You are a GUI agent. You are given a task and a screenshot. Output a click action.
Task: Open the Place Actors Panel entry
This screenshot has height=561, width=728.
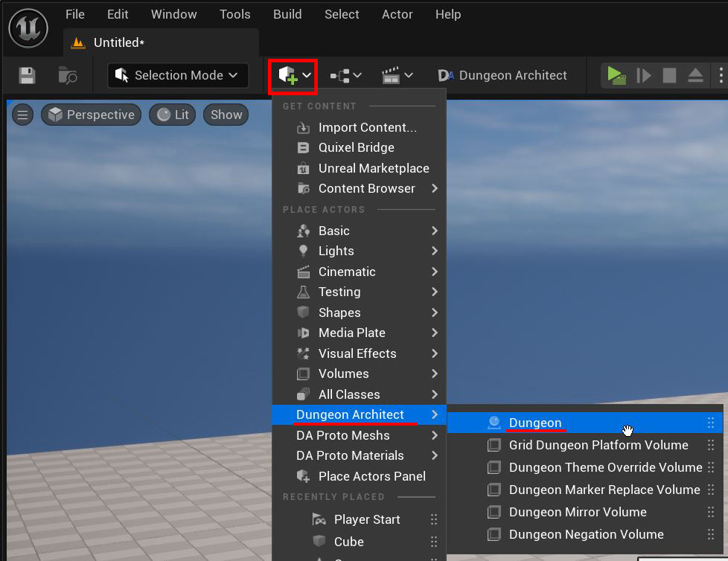(x=359, y=476)
